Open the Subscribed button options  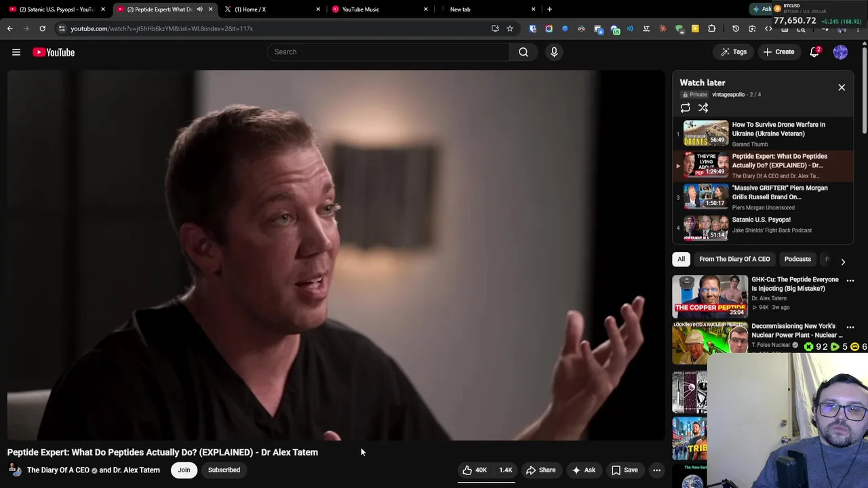coord(224,470)
